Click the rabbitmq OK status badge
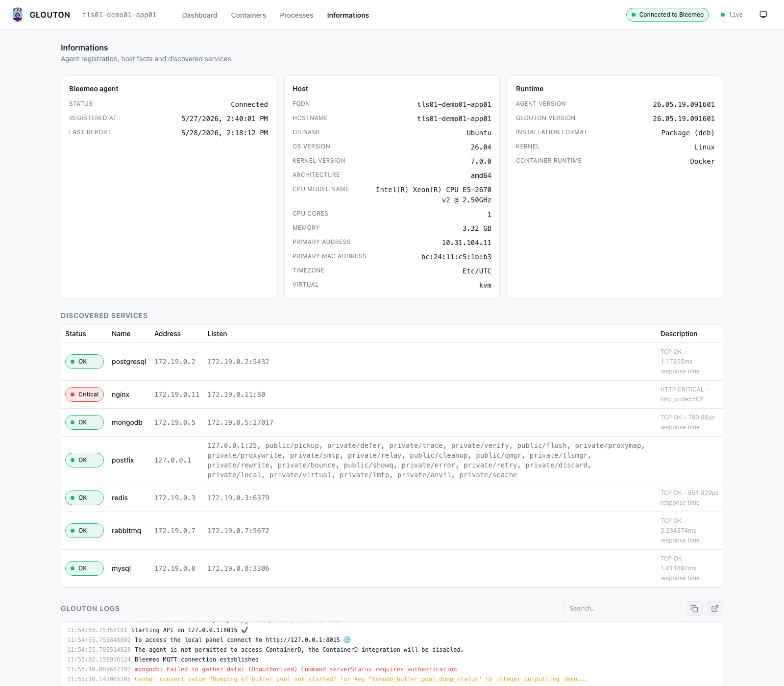 (x=84, y=531)
